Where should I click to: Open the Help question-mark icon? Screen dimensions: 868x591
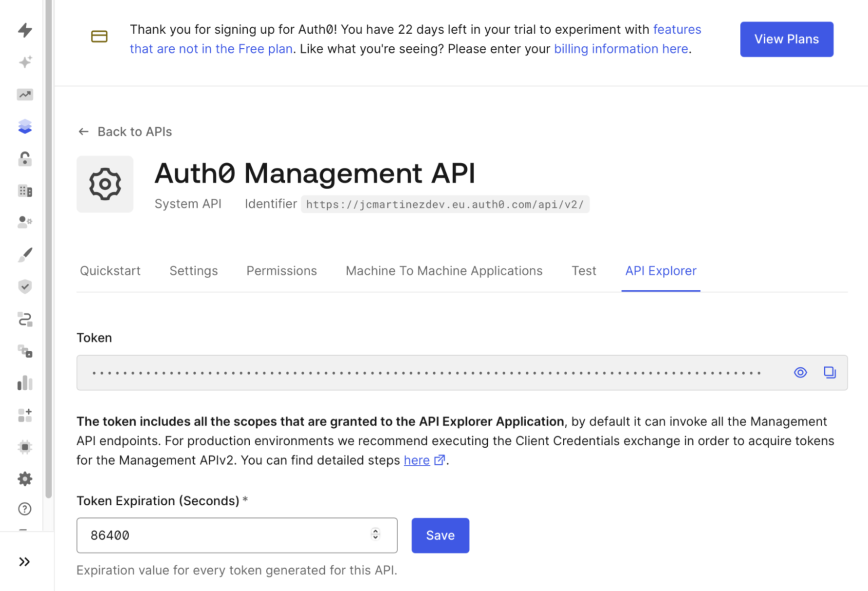coord(25,509)
